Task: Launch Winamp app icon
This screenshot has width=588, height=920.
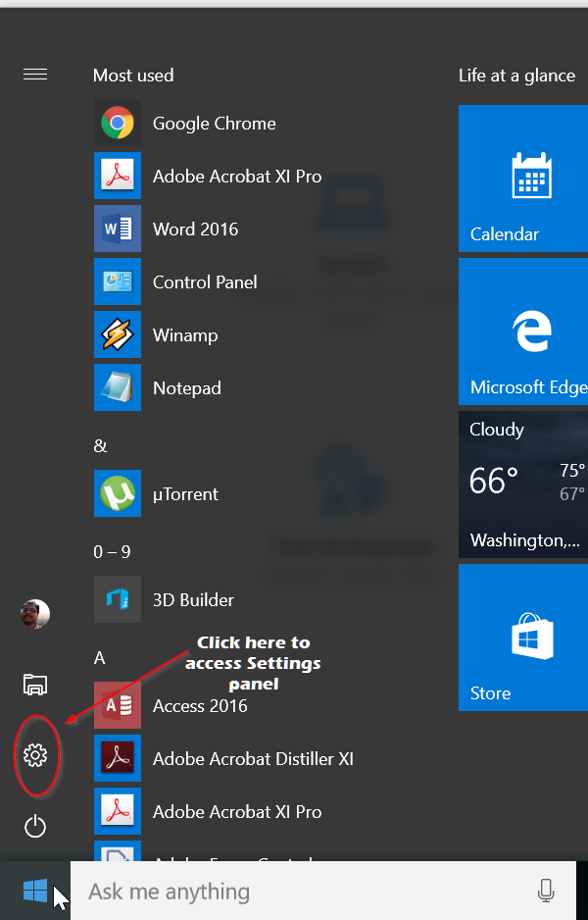Action: coord(118,334)
